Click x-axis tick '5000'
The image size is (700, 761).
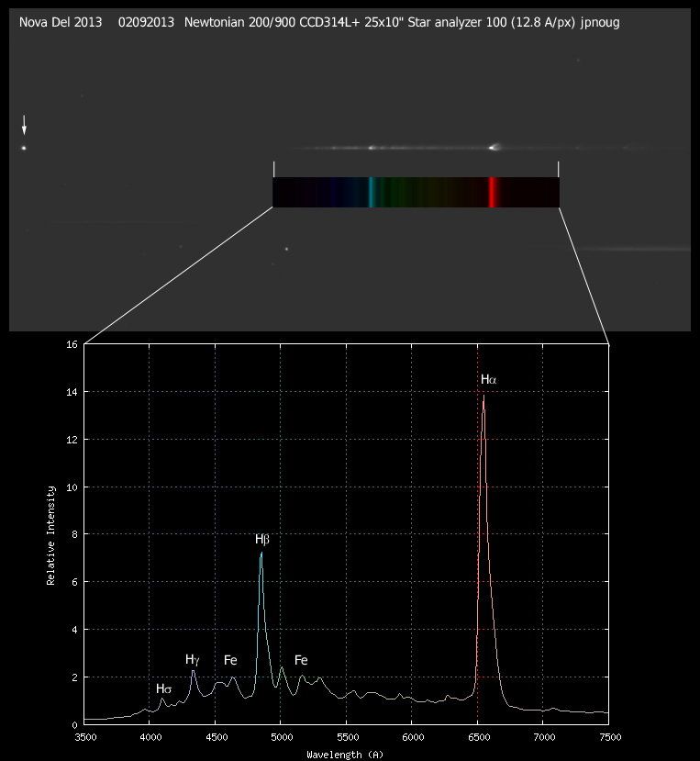coord(282,737)
